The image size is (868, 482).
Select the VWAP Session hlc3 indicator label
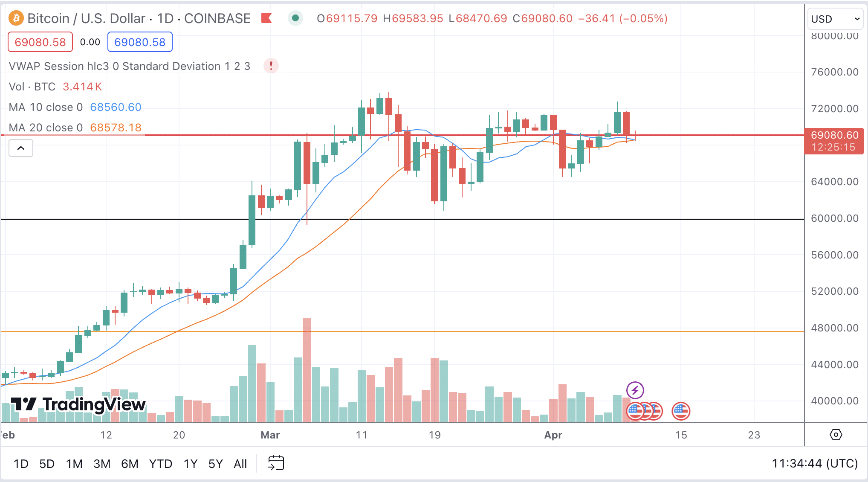[130, 66]
